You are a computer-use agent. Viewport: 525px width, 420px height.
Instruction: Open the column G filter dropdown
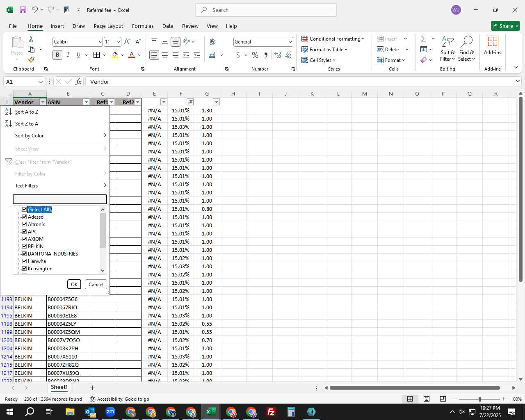[x=217, y=102]
